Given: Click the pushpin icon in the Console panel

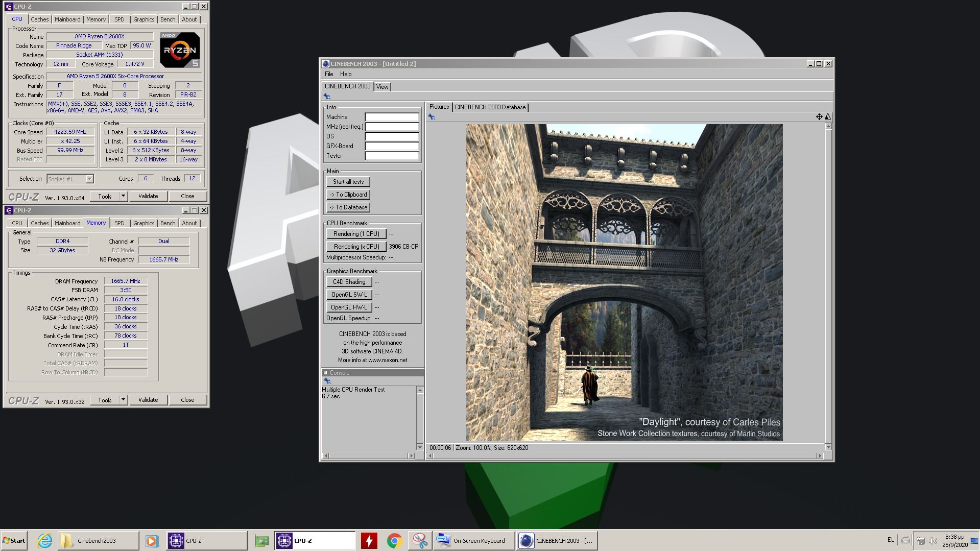Looking at the screenshot, I should pyautogui.click(x=327, y=381).
